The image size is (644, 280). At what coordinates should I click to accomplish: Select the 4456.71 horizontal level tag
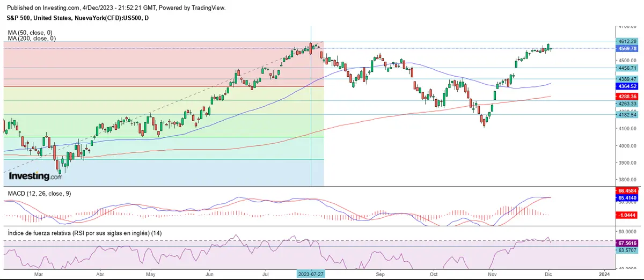627,68
